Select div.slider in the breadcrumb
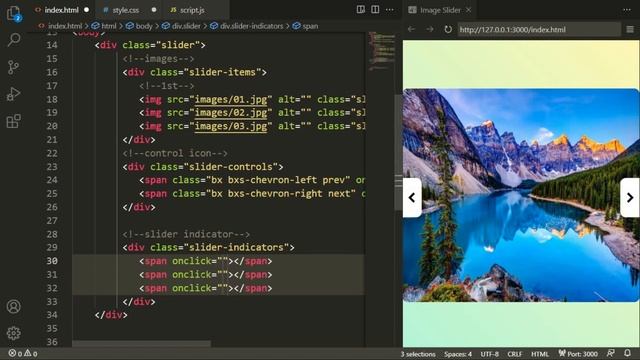 pos(186,26)
